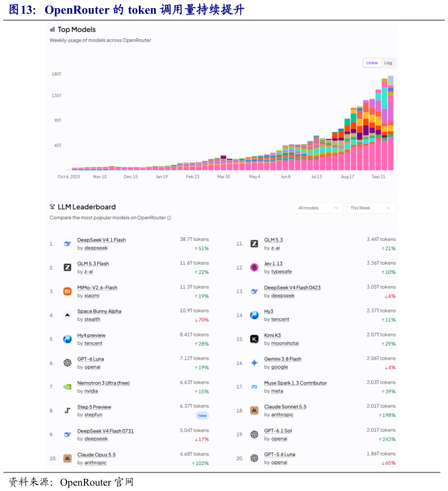This screenshot has height=491, width=448.
Task: Click the Claude Opus 5.5 Anthropic logo
Action: pyautogui.click(x=67, y=459)
